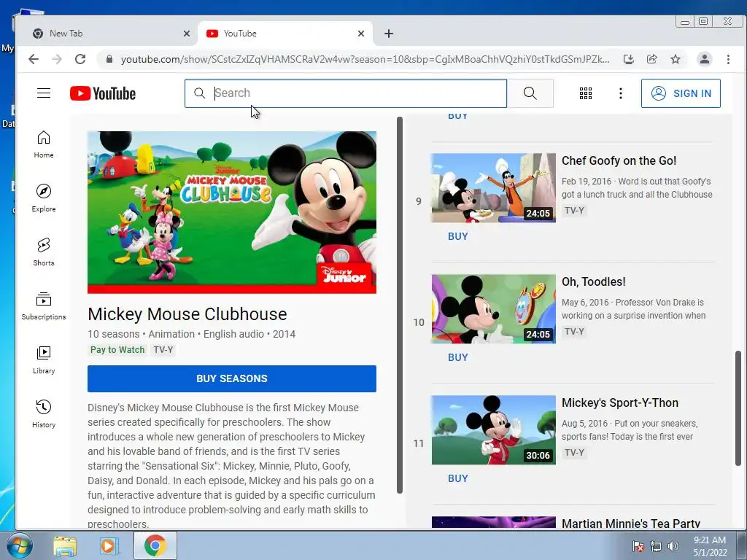Image resolution: width=747 pixels, height=560 pixels.
Task: Open File Explorer from taskbar
Action: coord(65,546)
